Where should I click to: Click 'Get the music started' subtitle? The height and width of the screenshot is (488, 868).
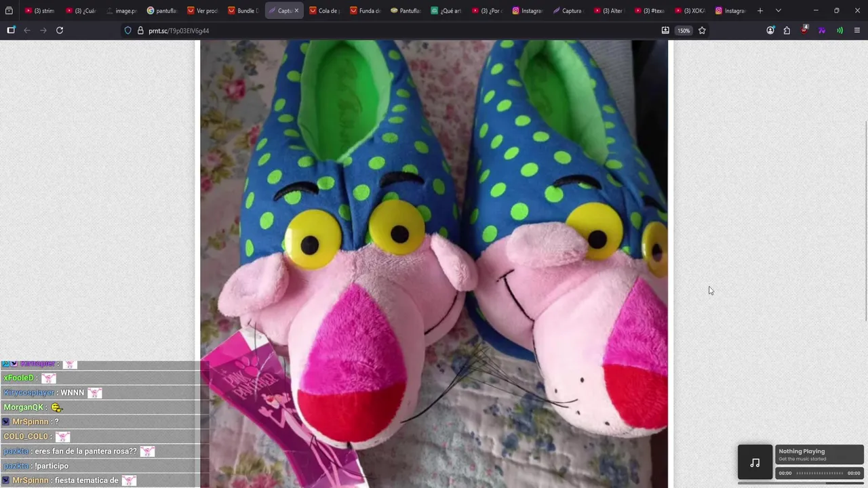(x=802, y=459)
